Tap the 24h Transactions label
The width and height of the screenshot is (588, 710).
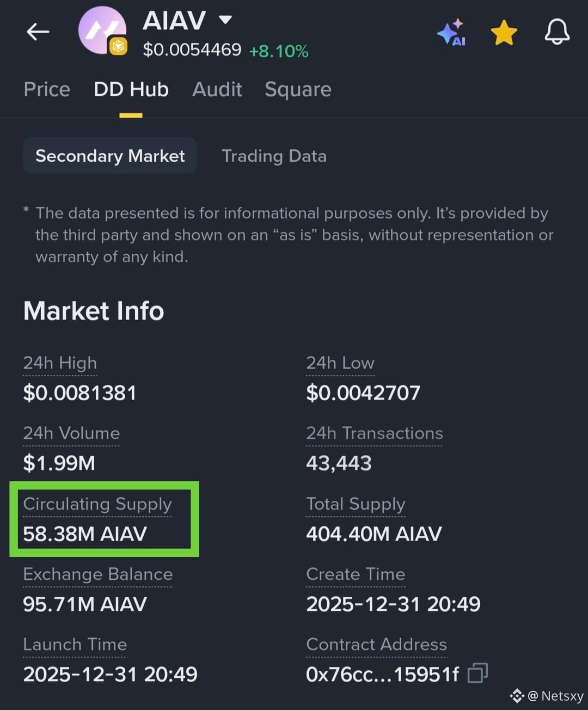point(375,433)
